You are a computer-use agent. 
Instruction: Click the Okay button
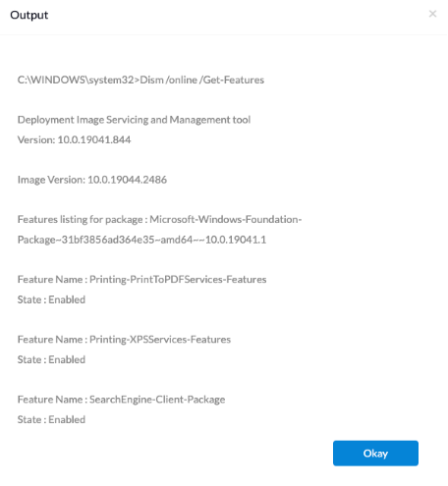pyautogui.click(x=375, y=453)
